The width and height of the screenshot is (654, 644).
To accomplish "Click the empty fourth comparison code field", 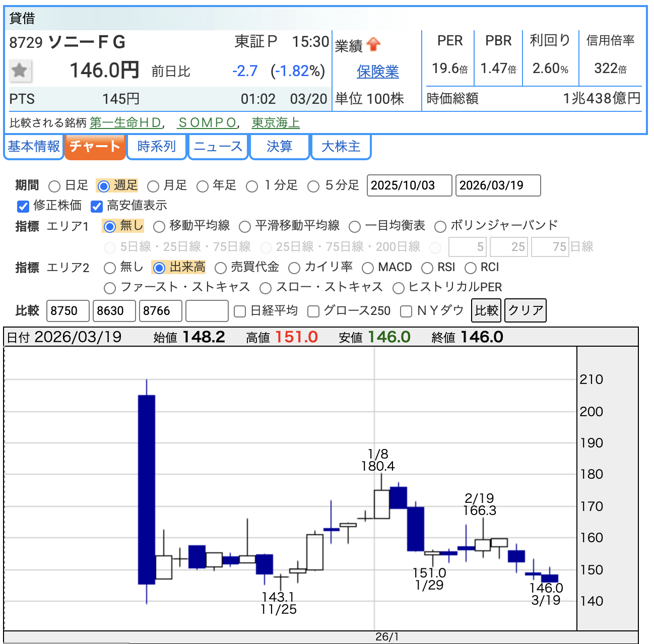I will pyautogui.click(x=207, y=311).
